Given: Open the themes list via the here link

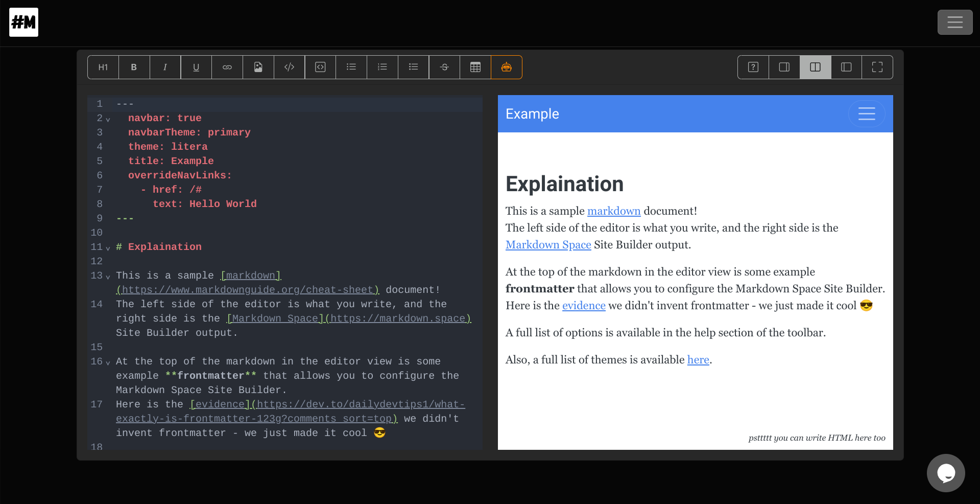Looking at the screenshot, I should (x=698, y=359).
